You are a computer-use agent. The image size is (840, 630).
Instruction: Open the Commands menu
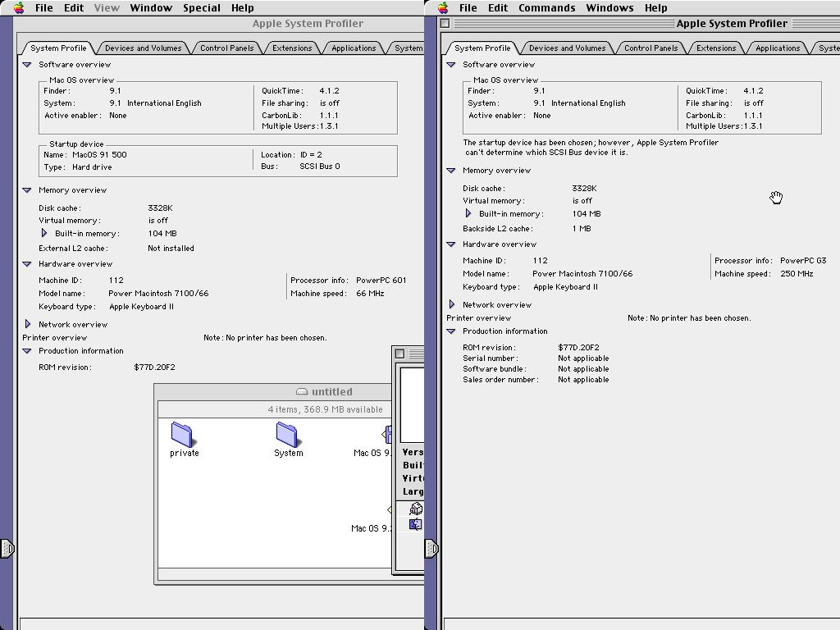[x=546, y=7]
